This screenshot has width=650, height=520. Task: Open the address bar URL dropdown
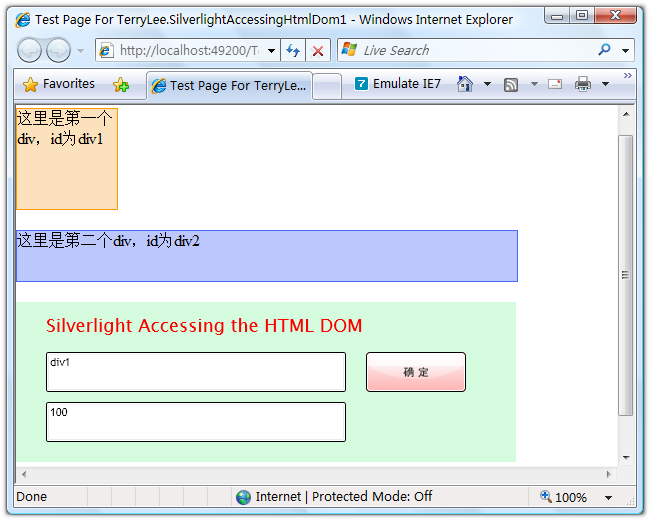coord(272,51)
